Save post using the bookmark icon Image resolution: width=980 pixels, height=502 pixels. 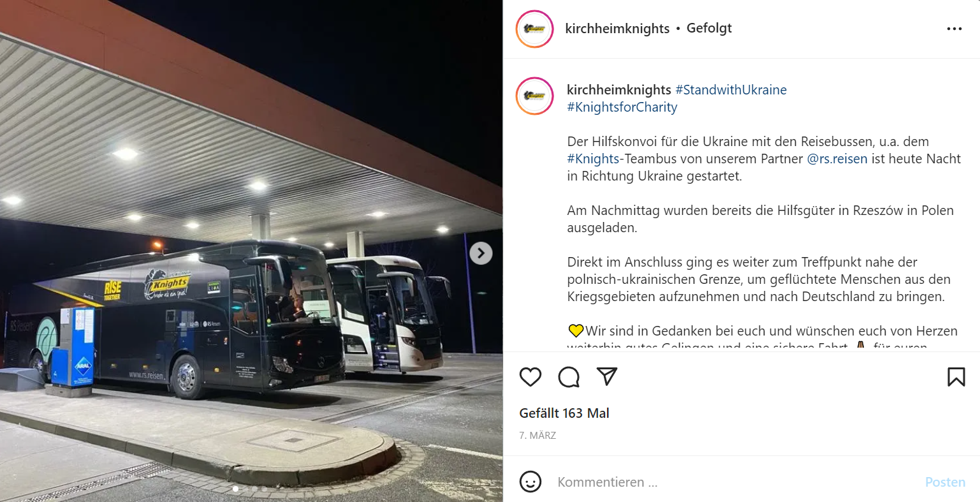click(956, 377)
